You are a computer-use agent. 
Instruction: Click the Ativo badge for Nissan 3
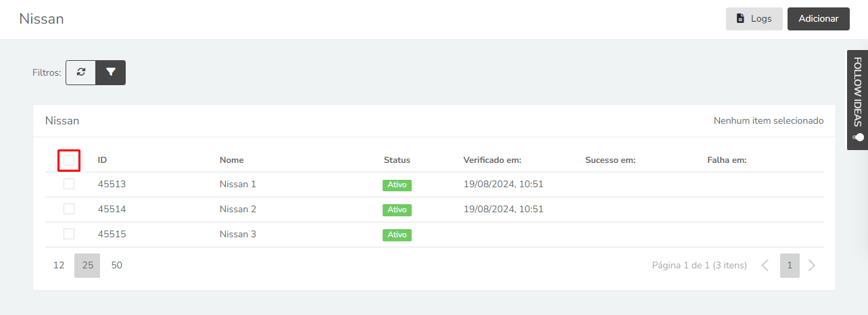coord(397,235)
